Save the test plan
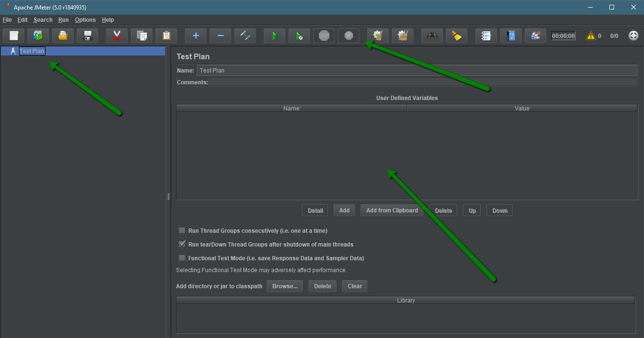 coord(87,35)
